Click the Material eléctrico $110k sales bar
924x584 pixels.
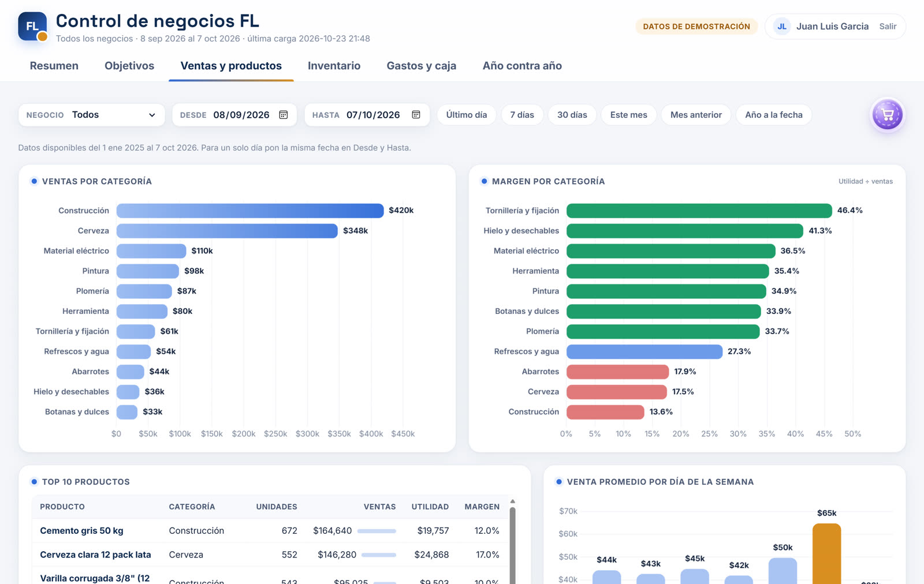click(x=151, y=251)
